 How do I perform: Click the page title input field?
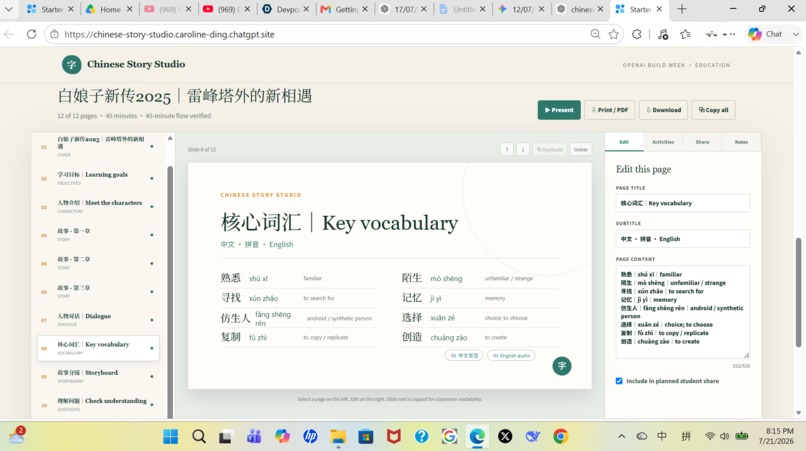tap(683, 203)
